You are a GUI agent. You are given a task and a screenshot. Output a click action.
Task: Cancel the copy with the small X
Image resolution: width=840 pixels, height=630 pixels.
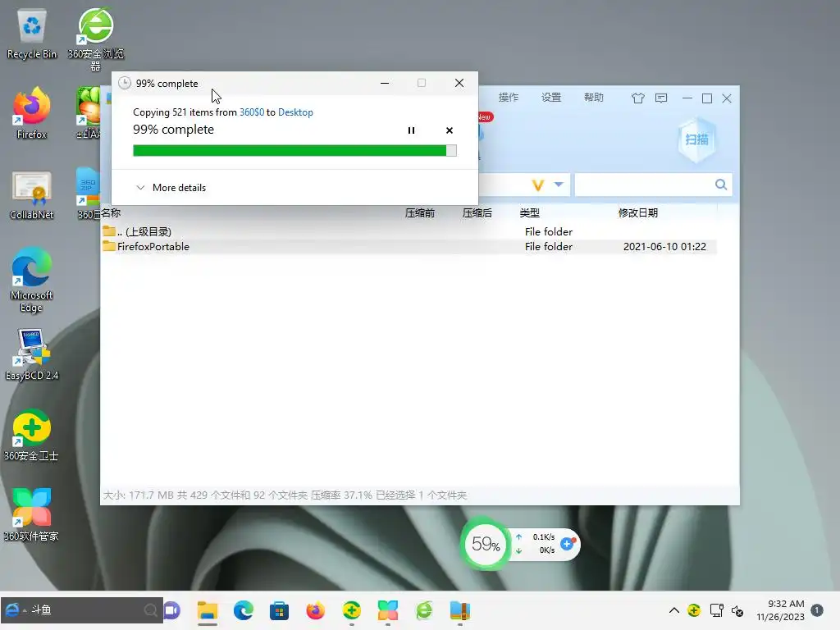click(x=449, y=130)
